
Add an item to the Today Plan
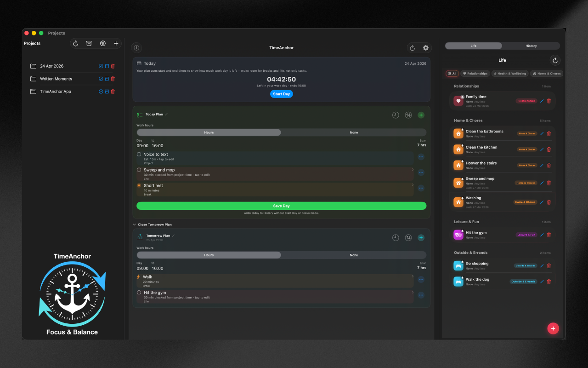[421, 115]
